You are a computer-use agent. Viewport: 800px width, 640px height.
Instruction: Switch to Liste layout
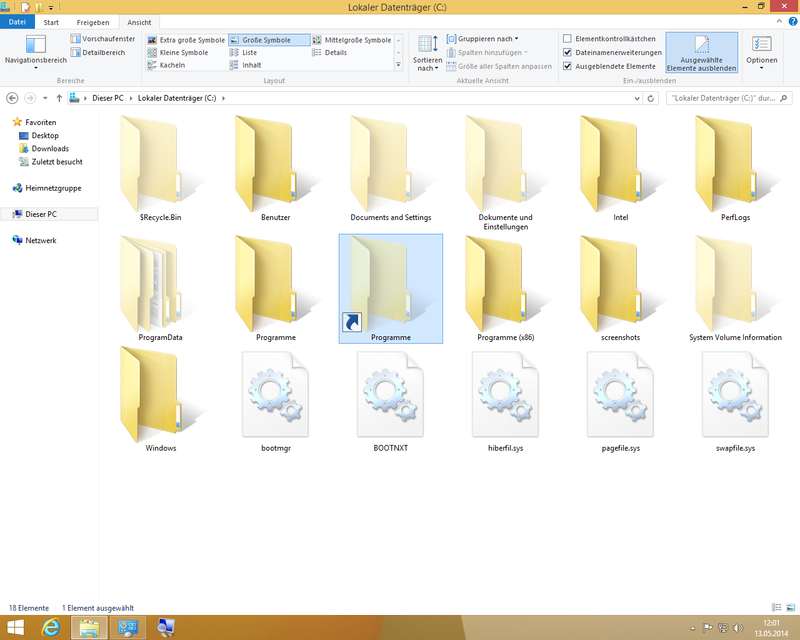(x=243, y=53)
